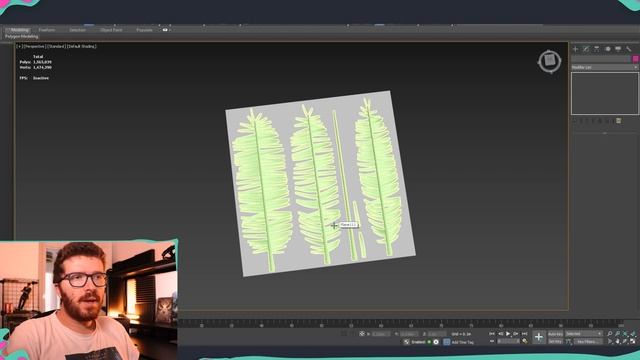Open the Selected key filter dropdown
The image size is (640, 360).
(x=584, y=334)
